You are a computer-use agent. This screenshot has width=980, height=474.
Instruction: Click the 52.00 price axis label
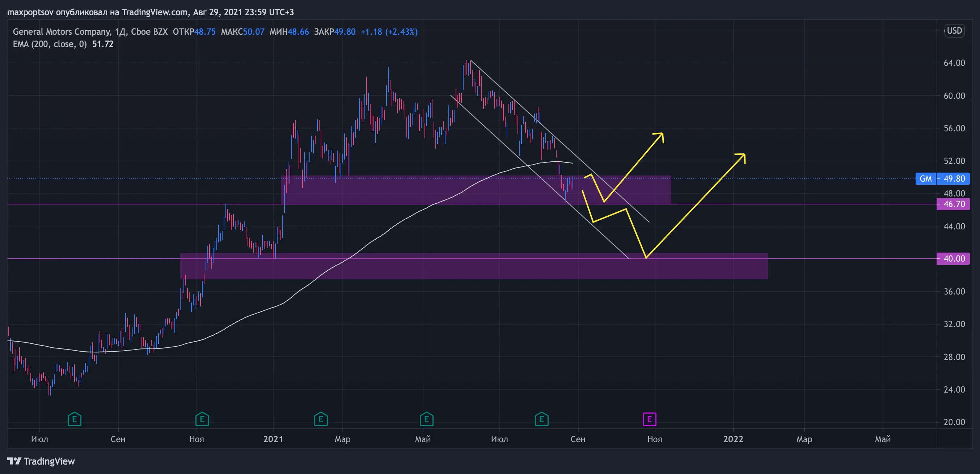954,161
